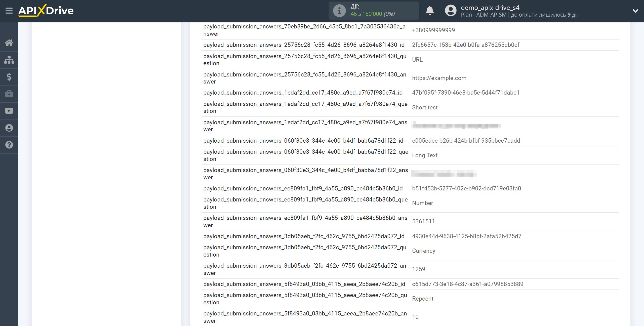Click the ApiX-Drive logo
This screenshot has width=644, height=326.
(46, 11)
